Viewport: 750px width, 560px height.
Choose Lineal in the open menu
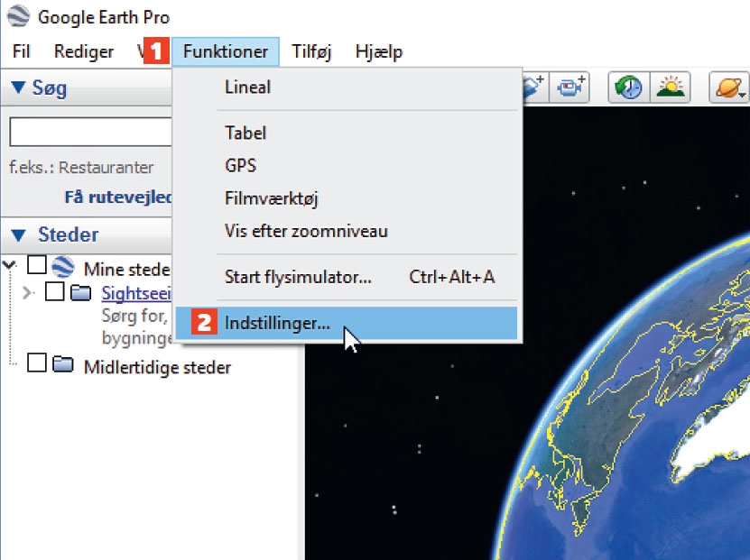coord(247,87)
